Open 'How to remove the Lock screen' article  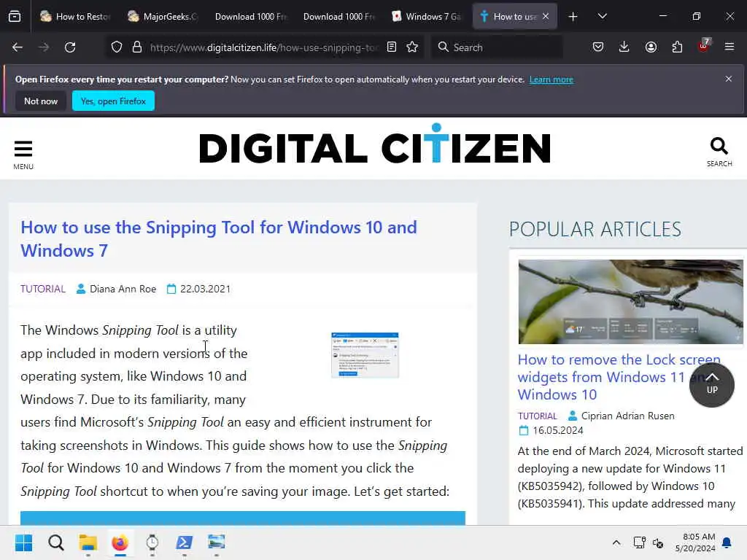point(619,377)
